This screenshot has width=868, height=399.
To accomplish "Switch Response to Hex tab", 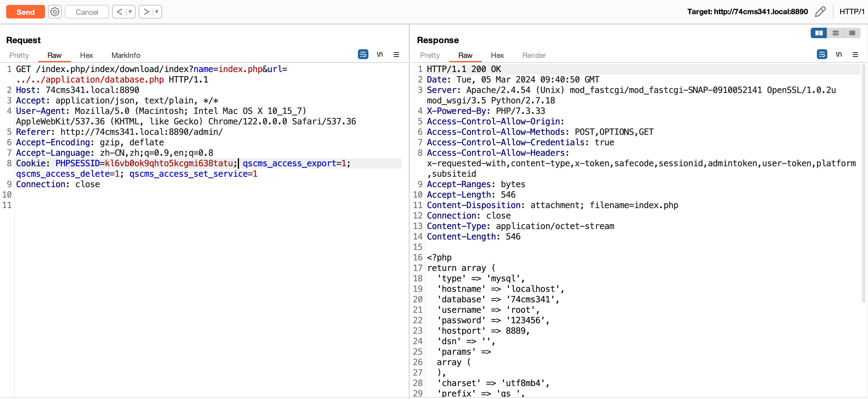I will click(x=497, y=55).
